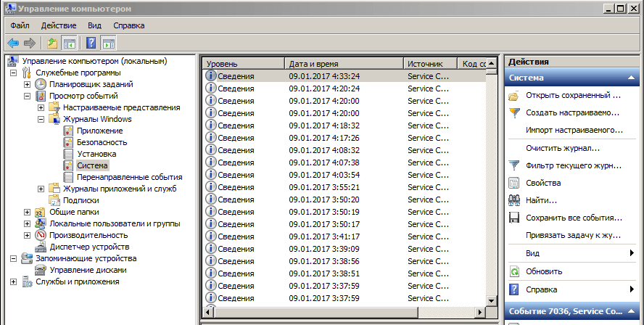Click the horizontal scrollbar left arrow

(208, 312)
